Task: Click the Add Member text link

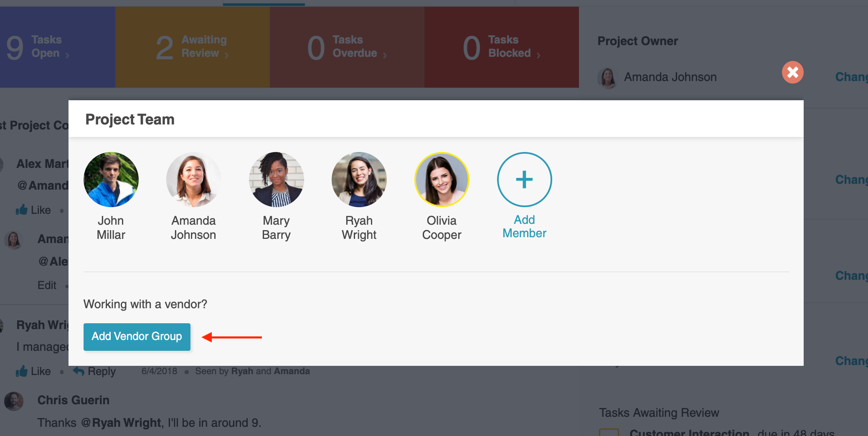Action: coord(524,226)
